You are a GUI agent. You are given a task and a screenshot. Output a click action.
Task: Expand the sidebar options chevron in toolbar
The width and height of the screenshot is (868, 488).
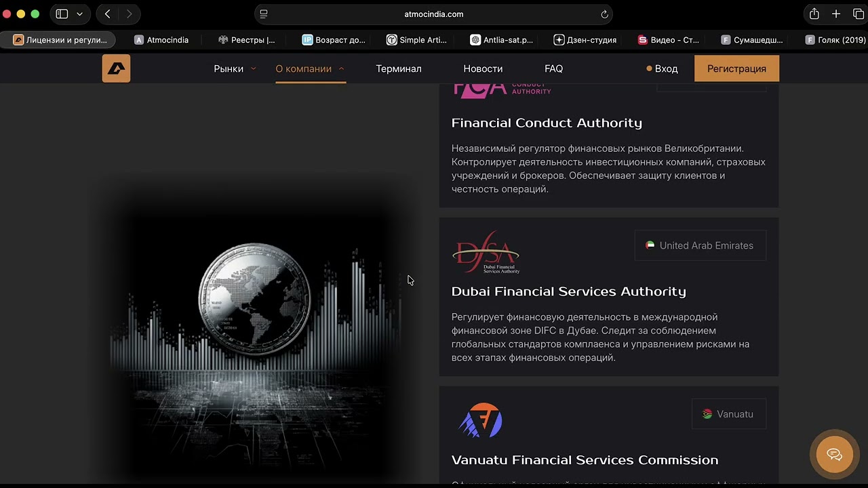(x=80, y=14)
